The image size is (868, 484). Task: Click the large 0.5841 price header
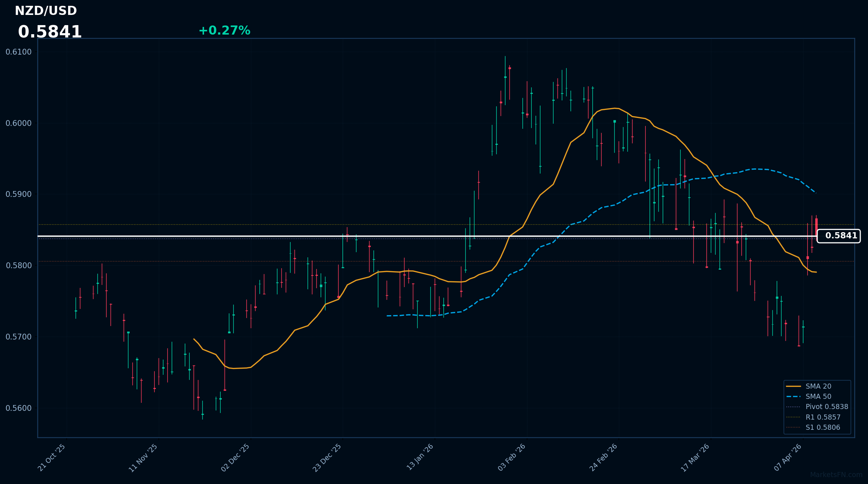(50, 32)
